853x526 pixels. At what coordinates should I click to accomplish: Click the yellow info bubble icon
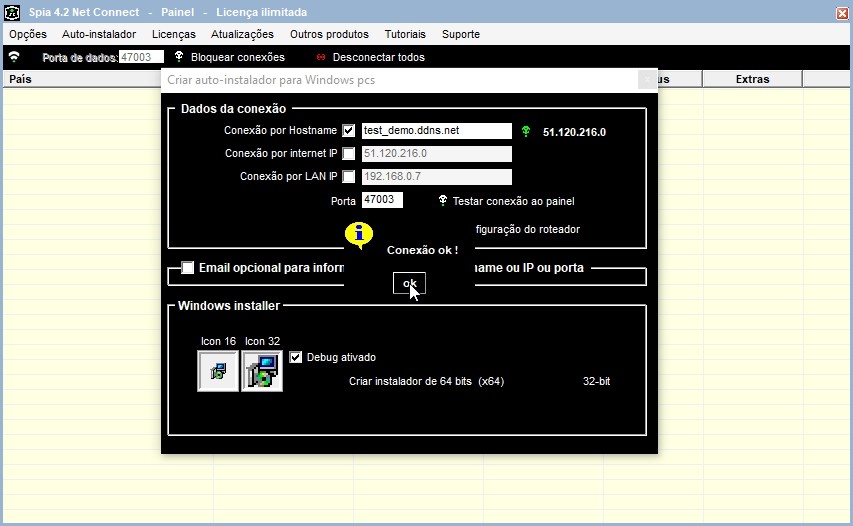click(359, 235)
